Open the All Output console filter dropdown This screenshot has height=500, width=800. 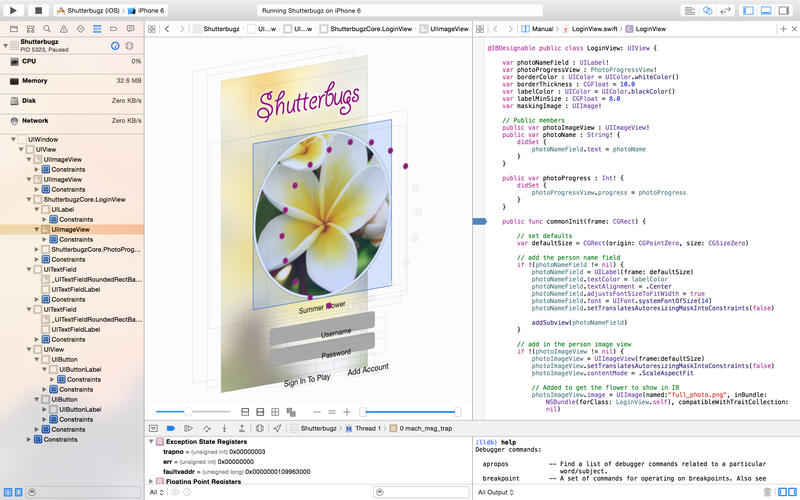coord(497,492)
